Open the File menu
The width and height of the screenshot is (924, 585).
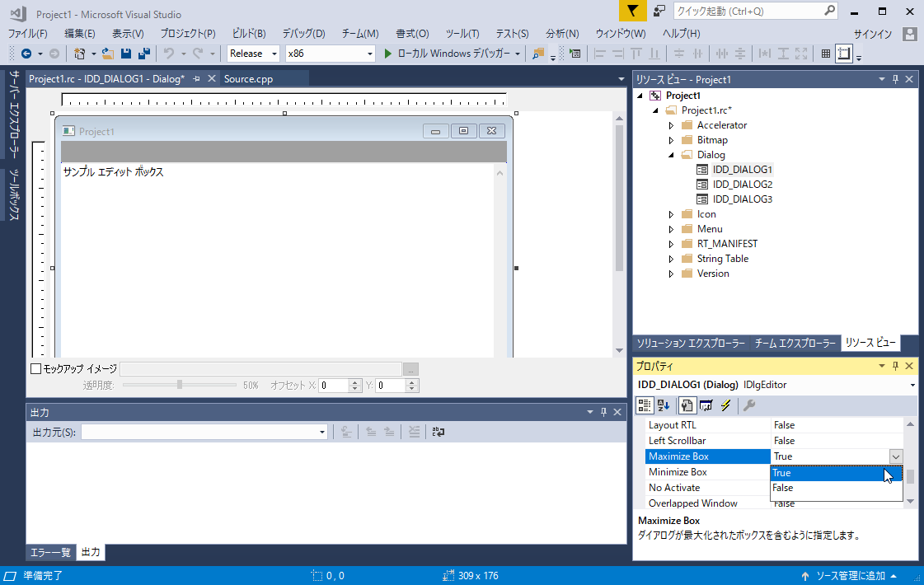click(x=28, y=34)
